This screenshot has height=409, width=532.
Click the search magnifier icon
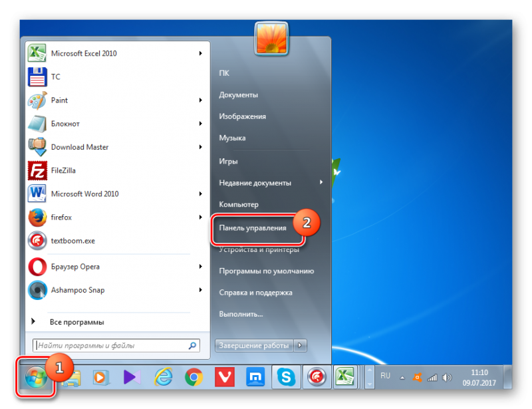coord(192,346)
